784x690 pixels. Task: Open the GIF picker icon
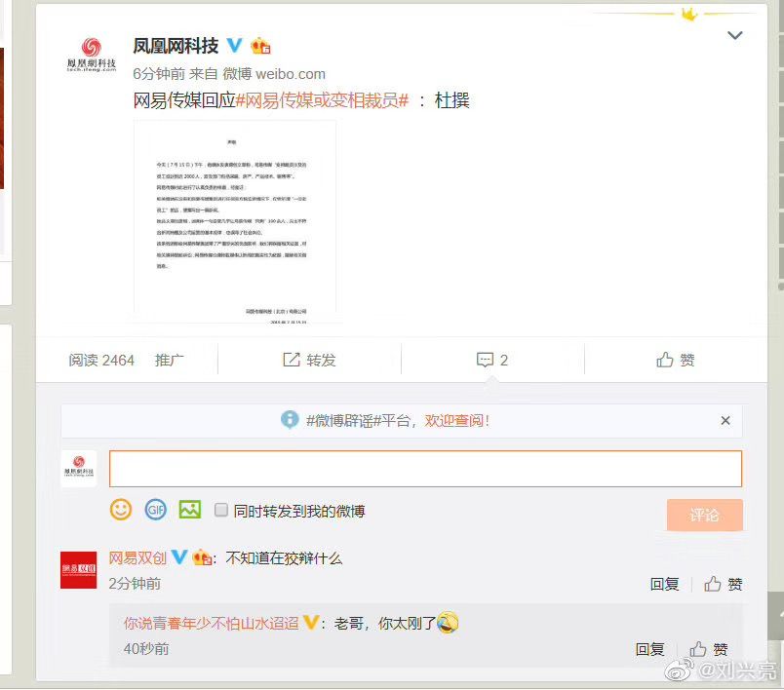[155, 510]
